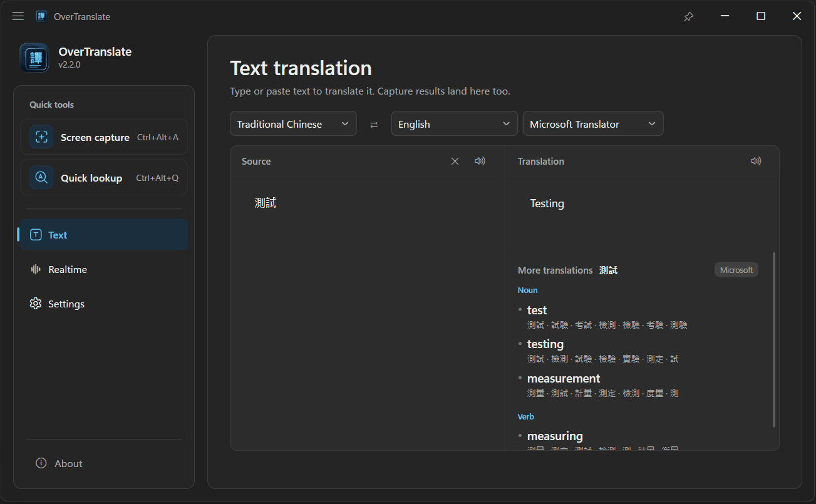
Task: Click the 'Verb' section label
Action: coord(526,416)
